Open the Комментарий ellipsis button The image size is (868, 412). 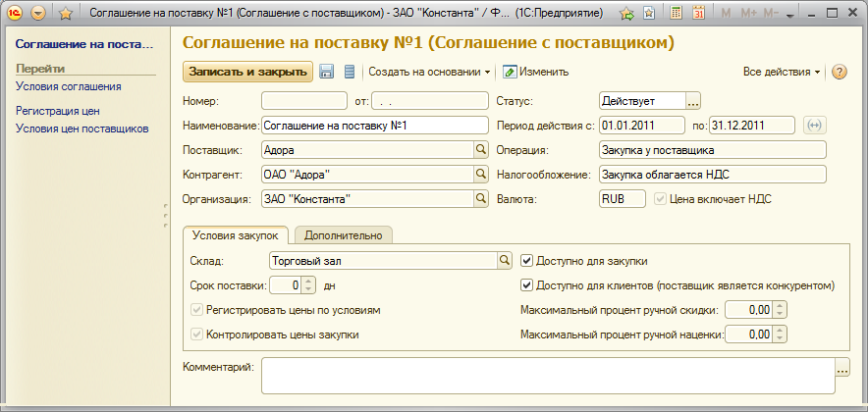click(x=842, y=367)
